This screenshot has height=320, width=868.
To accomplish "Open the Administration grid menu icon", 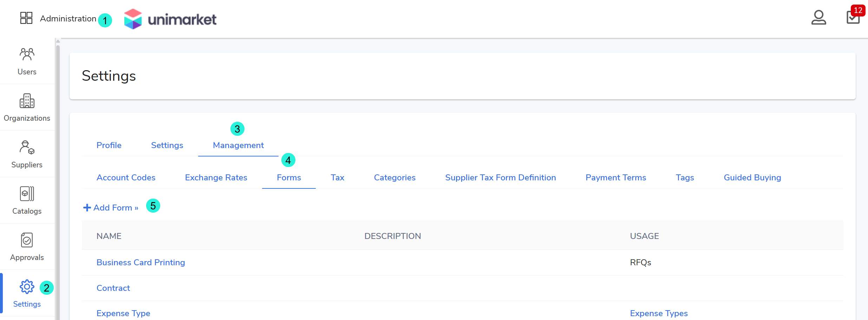I will pyautogui.click(x=26, y=18).
